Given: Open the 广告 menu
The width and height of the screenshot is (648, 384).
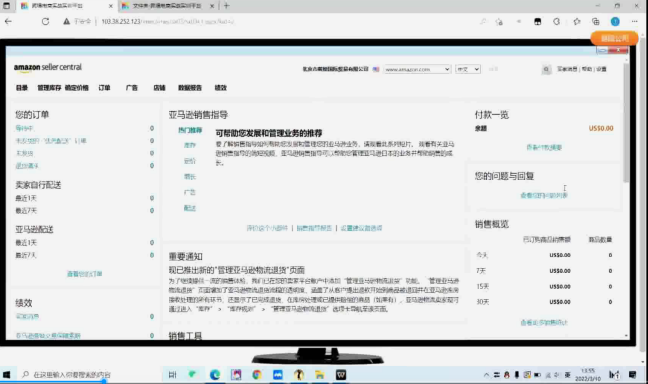Looking at the screenshot, I should click(x=132, y=88).
